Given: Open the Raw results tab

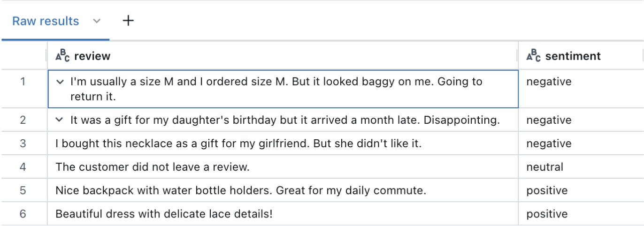Looking at the screenshot, I should pos(46,21).
